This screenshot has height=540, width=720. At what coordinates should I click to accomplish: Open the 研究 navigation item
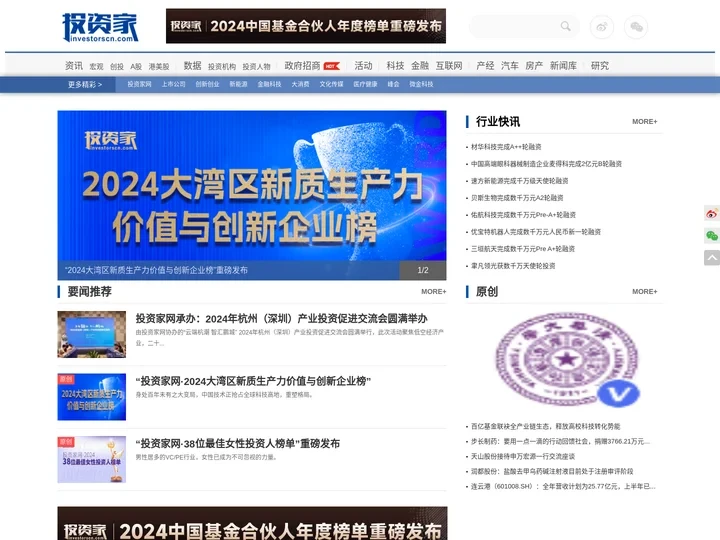click(x=600, y=66)
